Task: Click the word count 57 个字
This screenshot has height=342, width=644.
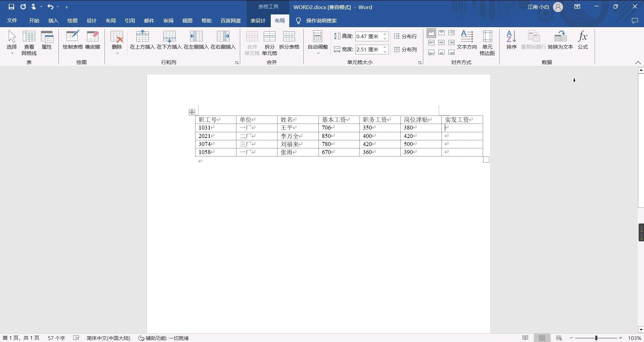Action: pyautogui.click(x=56, y=338)
